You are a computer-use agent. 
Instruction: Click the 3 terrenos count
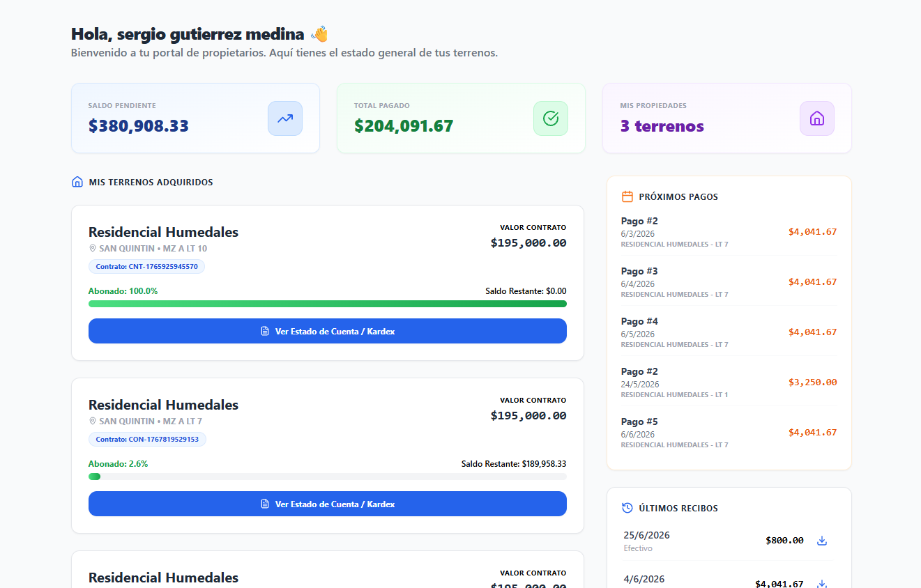(x=662, y=126)
